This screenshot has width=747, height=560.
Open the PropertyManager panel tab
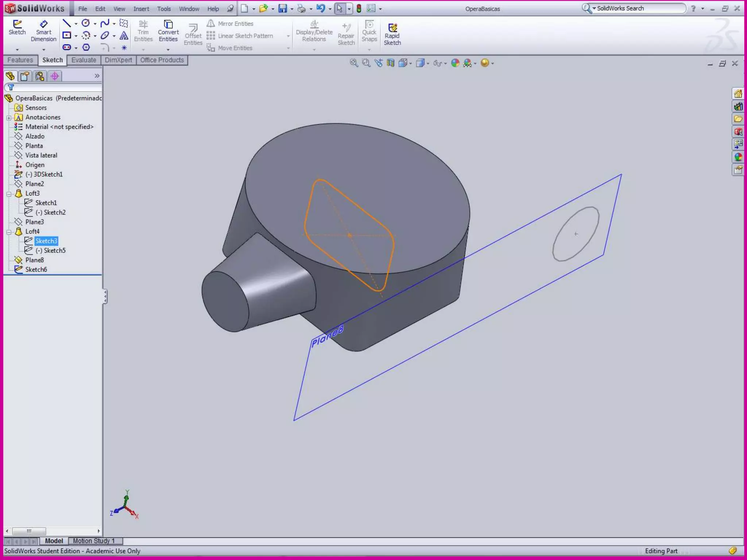click(25, 76)
